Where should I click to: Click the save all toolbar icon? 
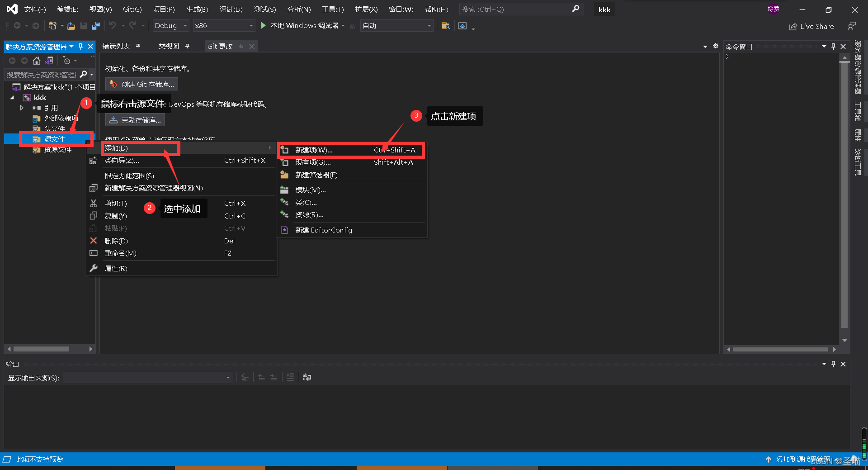tap(95, 26)
